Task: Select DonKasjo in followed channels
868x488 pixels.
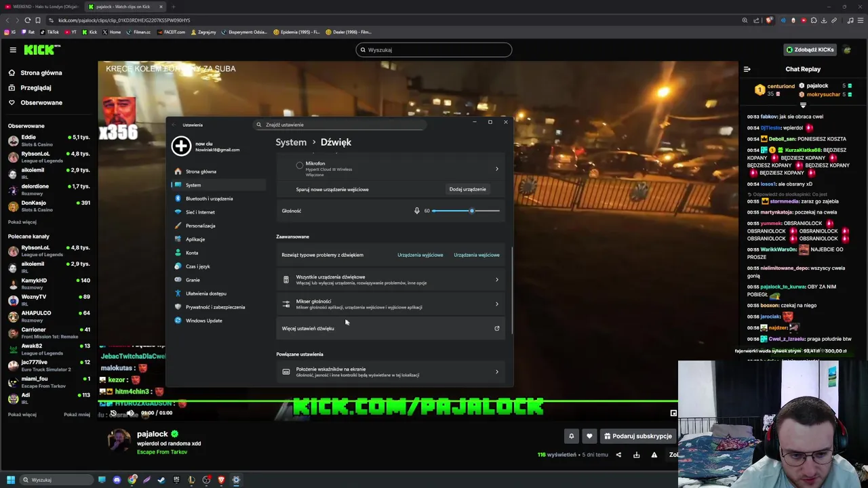Action: click(x=49, y=206)
